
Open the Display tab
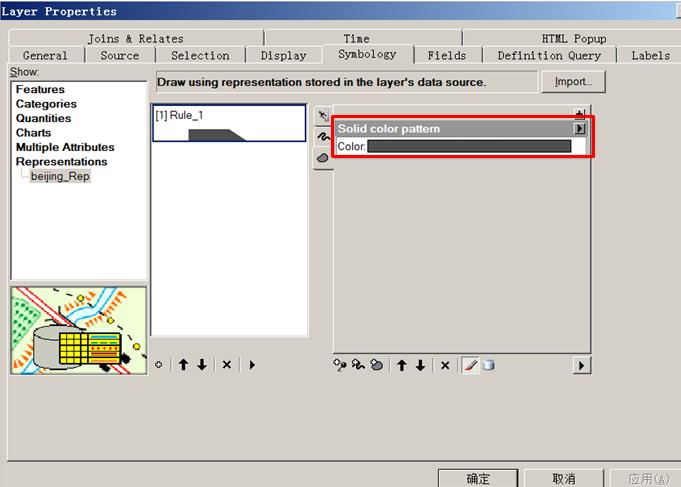point(284,55)
